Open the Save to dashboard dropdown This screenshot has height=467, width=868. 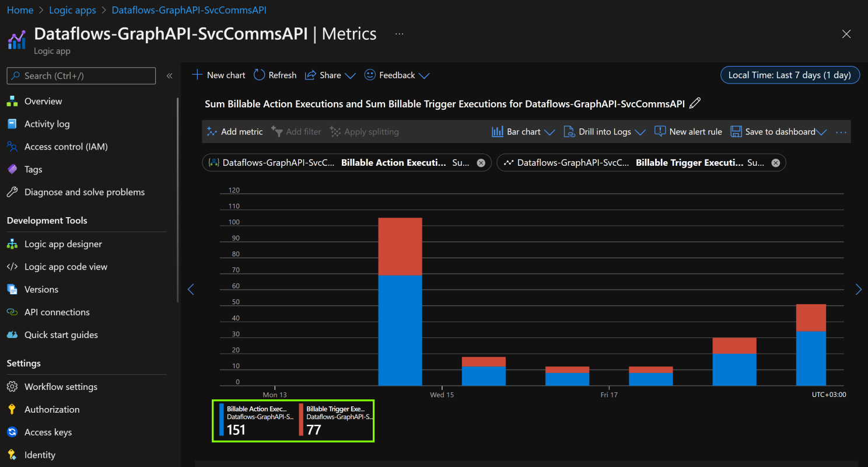(821, 133)
